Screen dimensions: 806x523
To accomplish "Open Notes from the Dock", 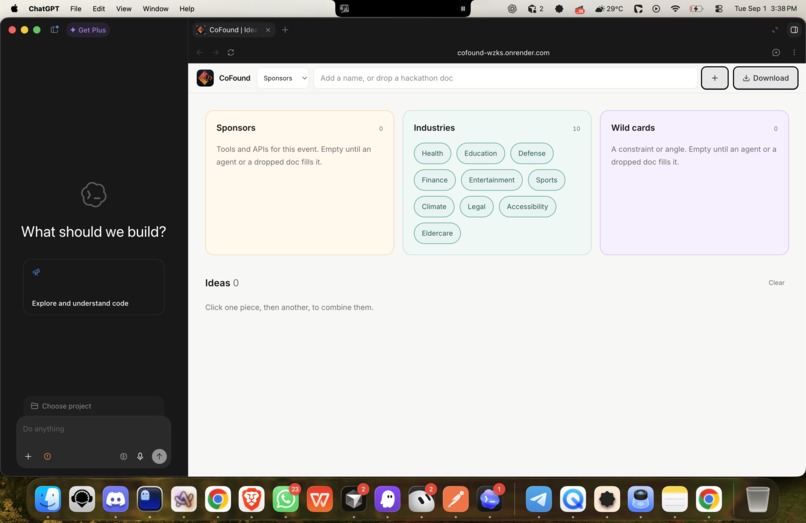I will pos(674,499).
